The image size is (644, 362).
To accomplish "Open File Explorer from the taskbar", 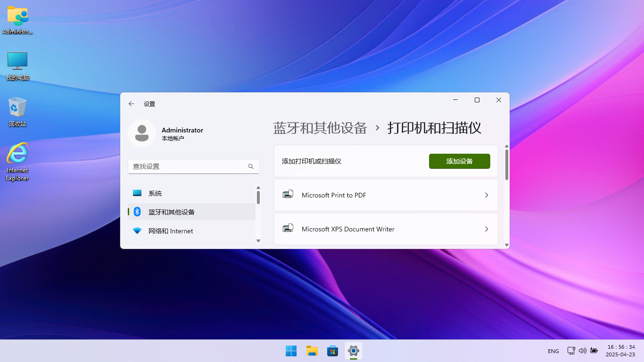I will click(x=312, y=351).
